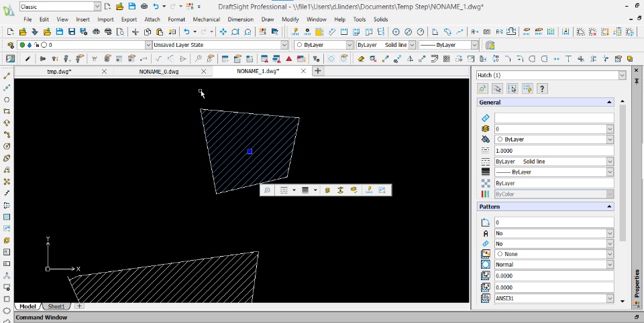Collapse the General properties section
The height and width of the screenshot is (323, 644).
[x=609, y=103]
